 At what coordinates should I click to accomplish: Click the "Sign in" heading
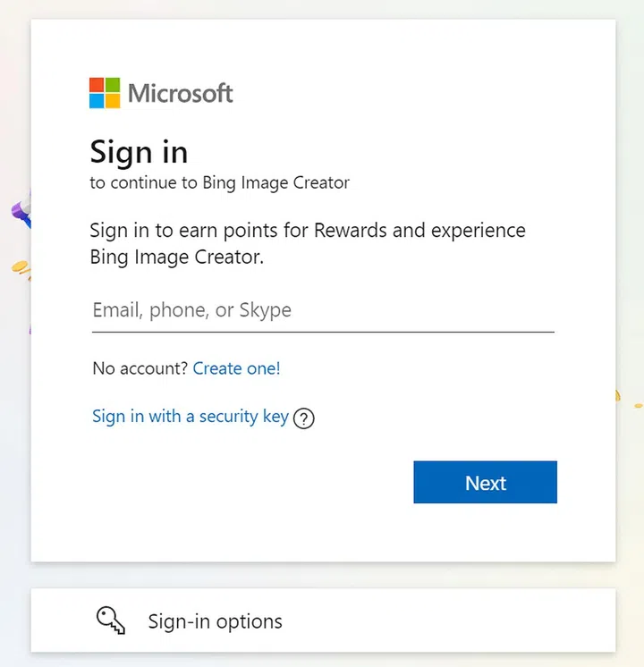(x=139, y=152)
